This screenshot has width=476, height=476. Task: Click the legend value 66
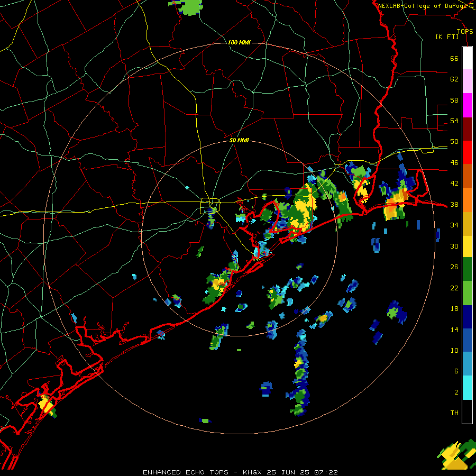[x=454, y=58]
